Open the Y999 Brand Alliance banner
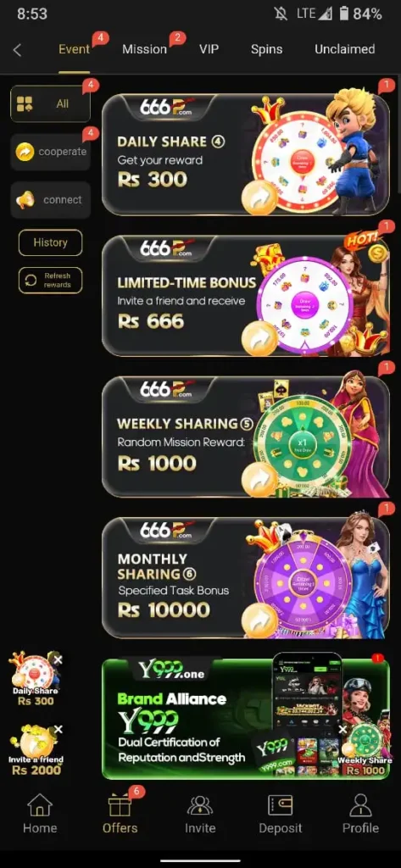This screenshot has width=401, height=868. tap(245, 719)
